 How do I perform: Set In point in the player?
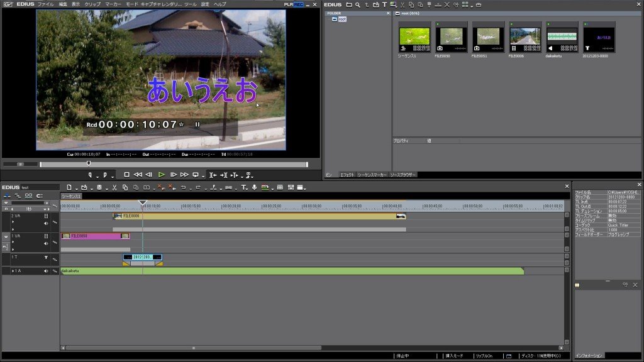(x=90, y=175)
